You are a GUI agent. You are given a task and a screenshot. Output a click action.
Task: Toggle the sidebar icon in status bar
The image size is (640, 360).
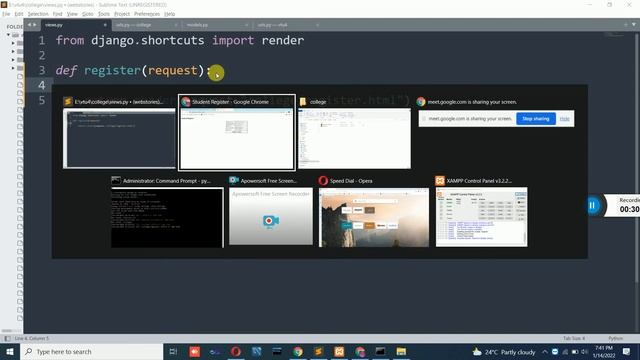7,338
